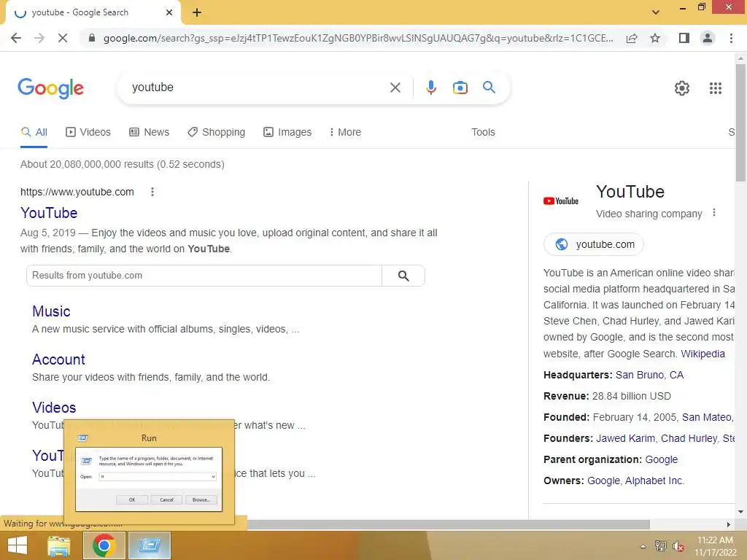Viewport: 747px width, 560px height.
Task: Open Jawed Karim founder link
Action: [626, 438]
